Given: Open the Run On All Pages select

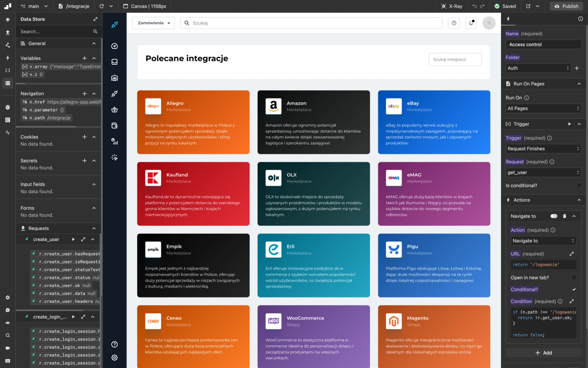Looking at the screenshot, I should pos(543,109).
